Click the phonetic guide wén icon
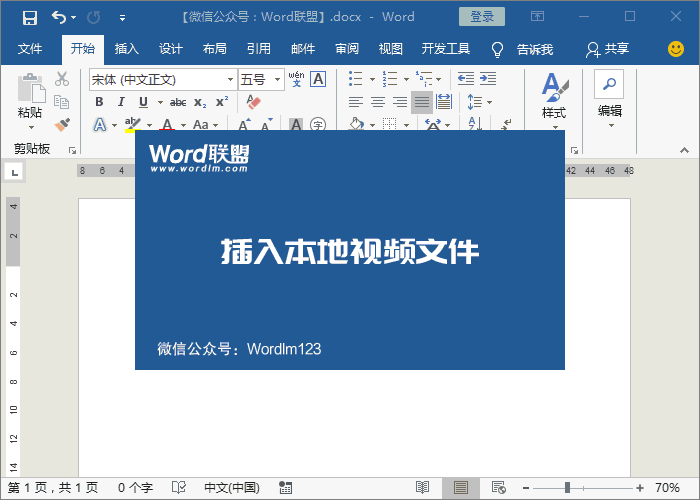Viewport: 700px width, 500px height. pyautogui.click(x=296, y=79)
